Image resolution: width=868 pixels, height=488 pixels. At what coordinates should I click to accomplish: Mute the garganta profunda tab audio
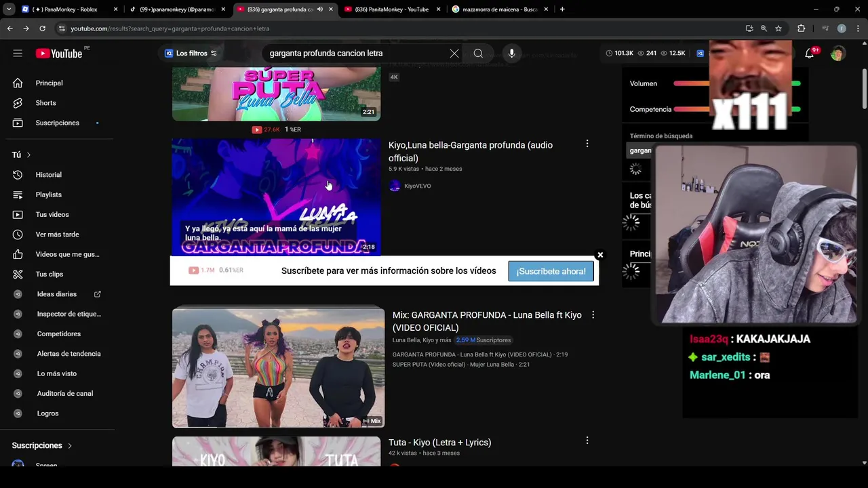(x=319, y=9)
